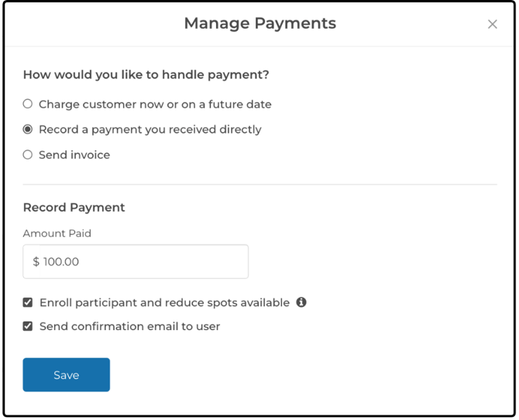Choose the Record a payment radio button
Image resolution: width=519 pixels, height=420 pixels.
[x=28, y=129]
